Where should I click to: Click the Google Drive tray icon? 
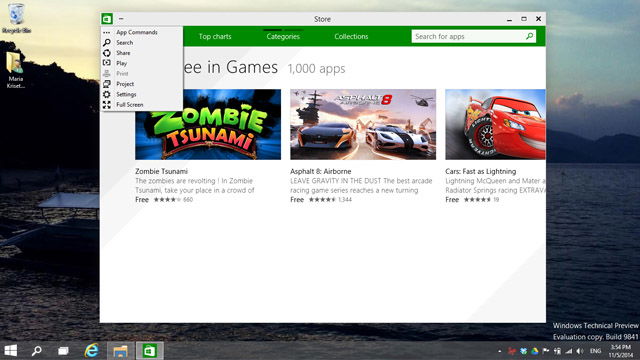(534, 351)
